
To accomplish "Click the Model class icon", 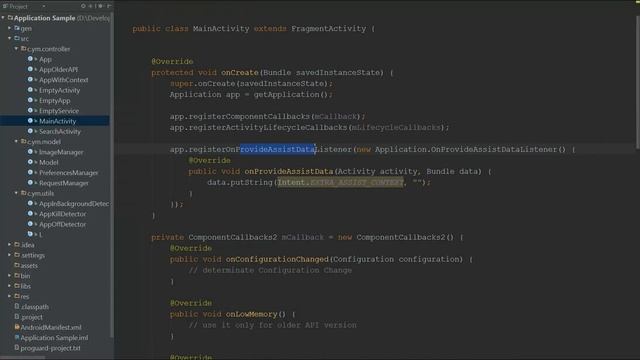I will [30, 162].
